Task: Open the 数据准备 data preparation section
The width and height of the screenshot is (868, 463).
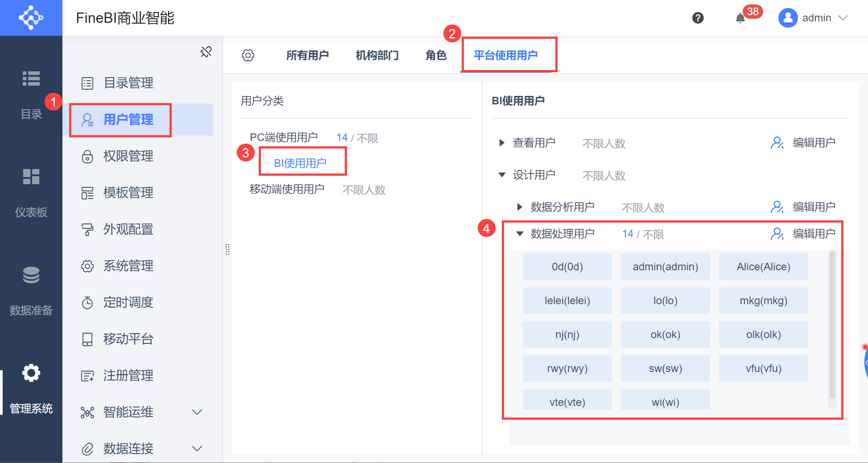Action: [x=31, y=291]
